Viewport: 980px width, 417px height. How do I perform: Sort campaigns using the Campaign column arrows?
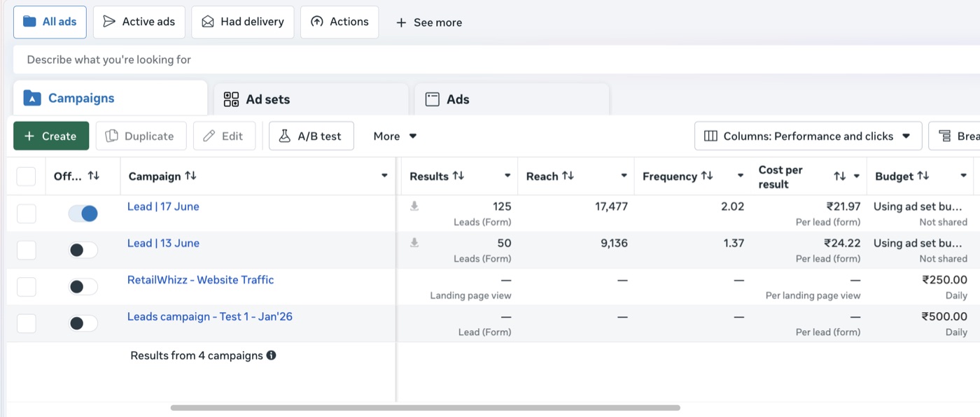pyautogui.click(x=190, y=176)
